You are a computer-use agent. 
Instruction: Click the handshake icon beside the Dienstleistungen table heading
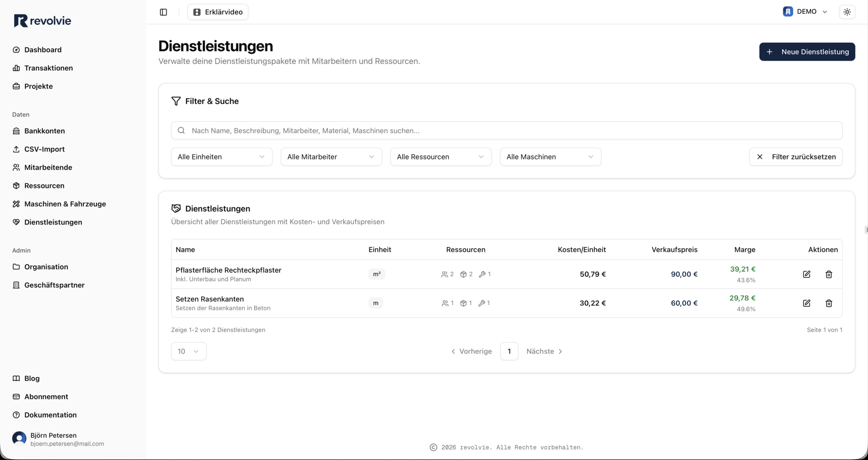coord(176,209)
